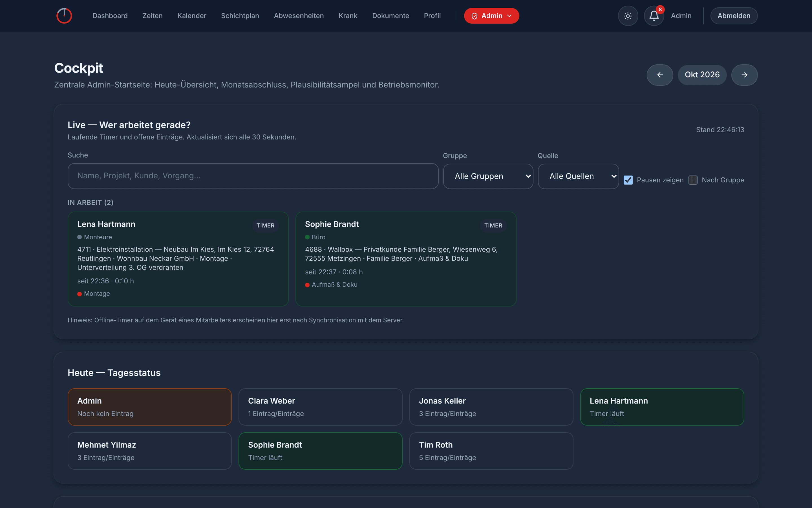Open the Krank nav item
Image resolution: width=812 pixels, height=508 pixels.
(348, 16)
